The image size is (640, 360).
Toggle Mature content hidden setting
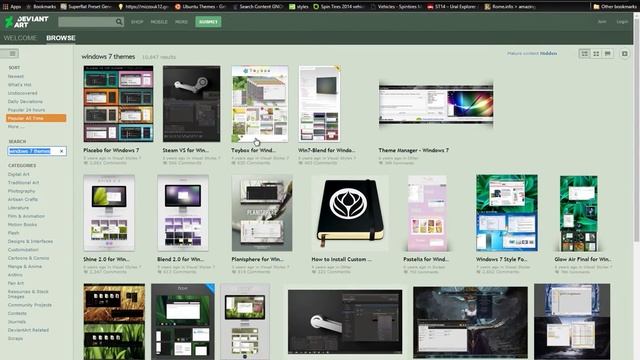pyautogui.click(x=532, y=53)
